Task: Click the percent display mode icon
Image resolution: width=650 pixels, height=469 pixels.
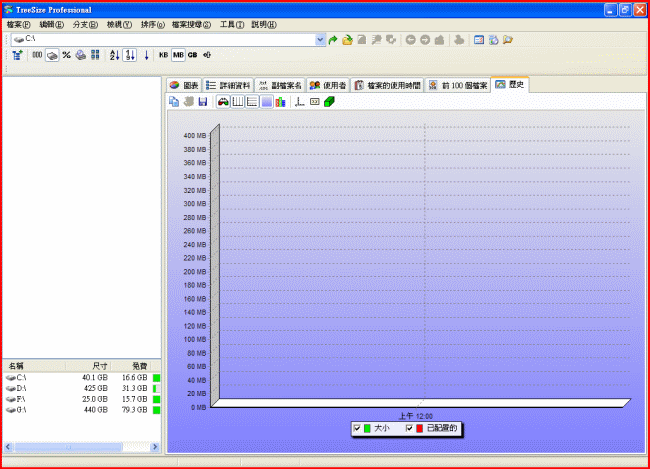Action: [x=66, y=55]
